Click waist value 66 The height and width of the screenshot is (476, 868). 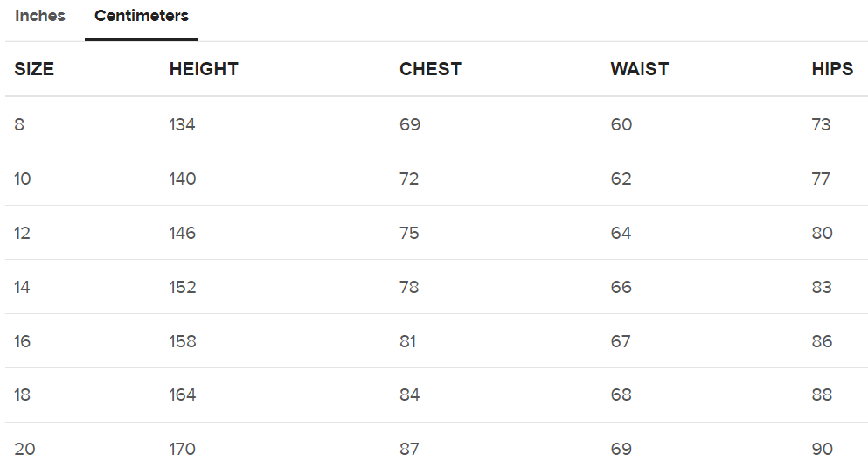pyautogui.click(x=621, y=288)
